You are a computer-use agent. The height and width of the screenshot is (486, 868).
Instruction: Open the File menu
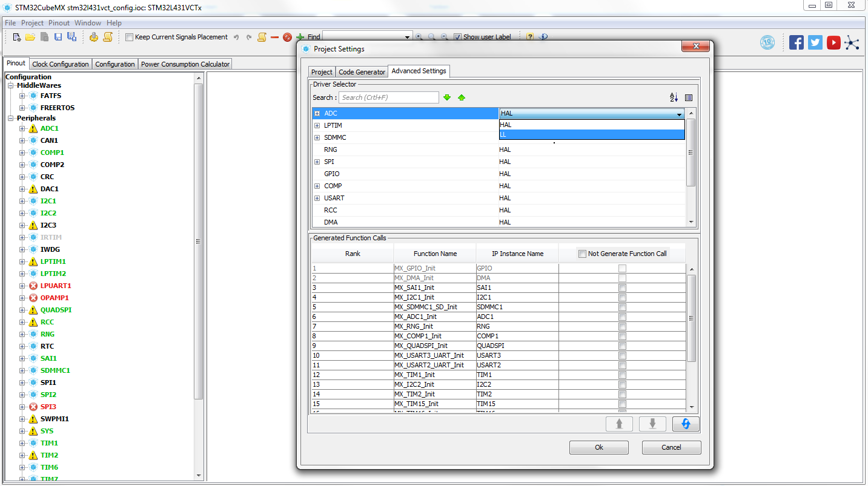coord(10,23)
